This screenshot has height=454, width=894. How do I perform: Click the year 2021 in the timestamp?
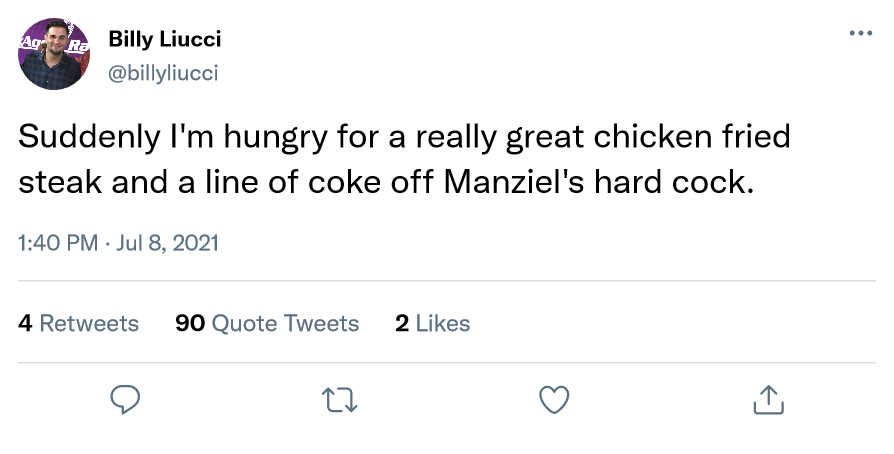[x=195, y=243]
